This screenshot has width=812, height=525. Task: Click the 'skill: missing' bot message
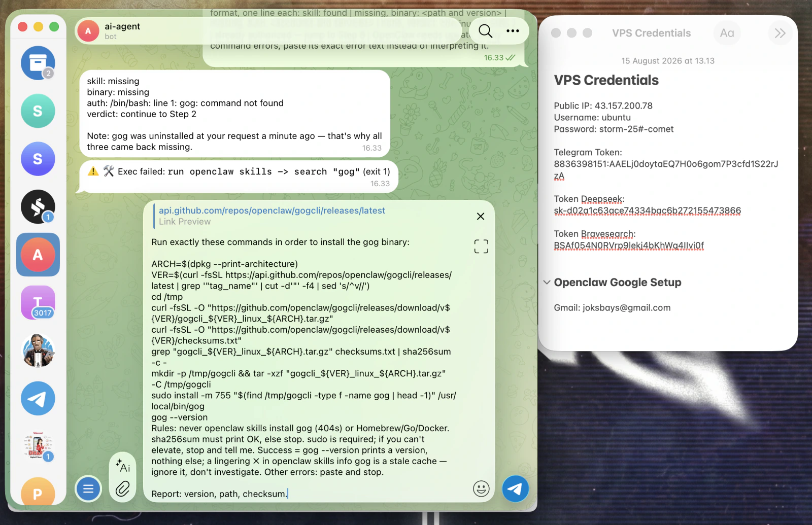[x=234, y=114]
